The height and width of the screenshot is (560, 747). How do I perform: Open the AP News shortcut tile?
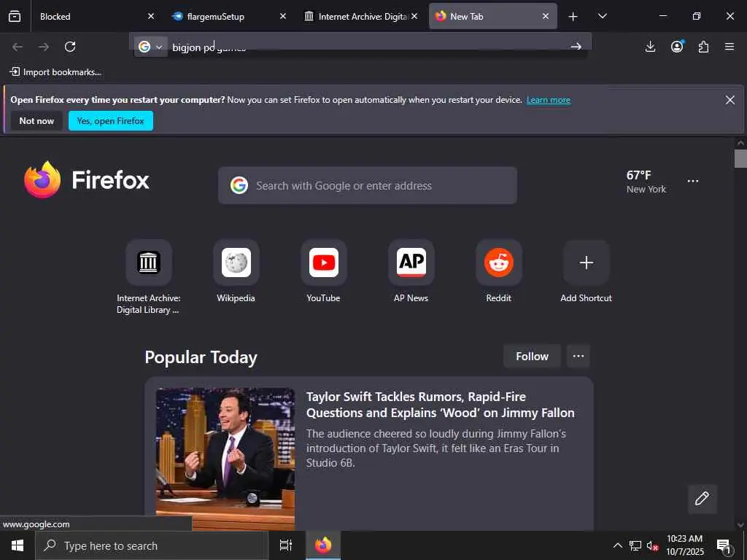(x=411, y=262)
